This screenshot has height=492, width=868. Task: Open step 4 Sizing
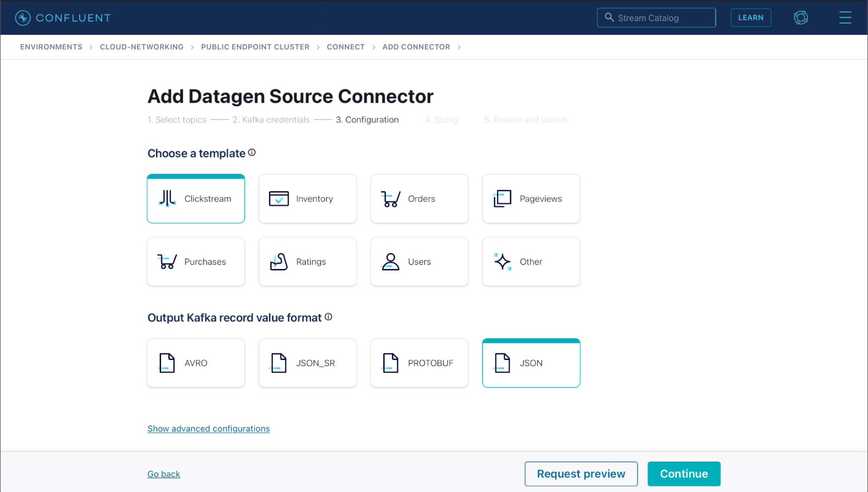coord(441,120)
